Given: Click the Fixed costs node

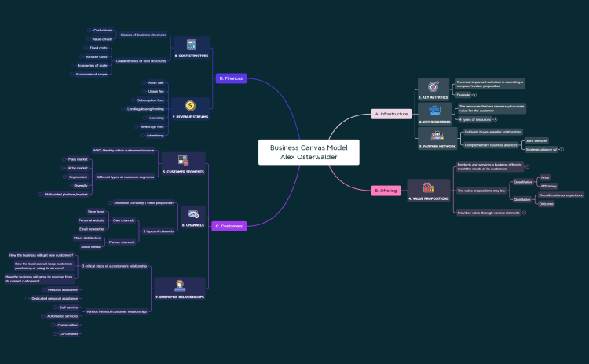Looking at the screenshot, I should 98,48.
